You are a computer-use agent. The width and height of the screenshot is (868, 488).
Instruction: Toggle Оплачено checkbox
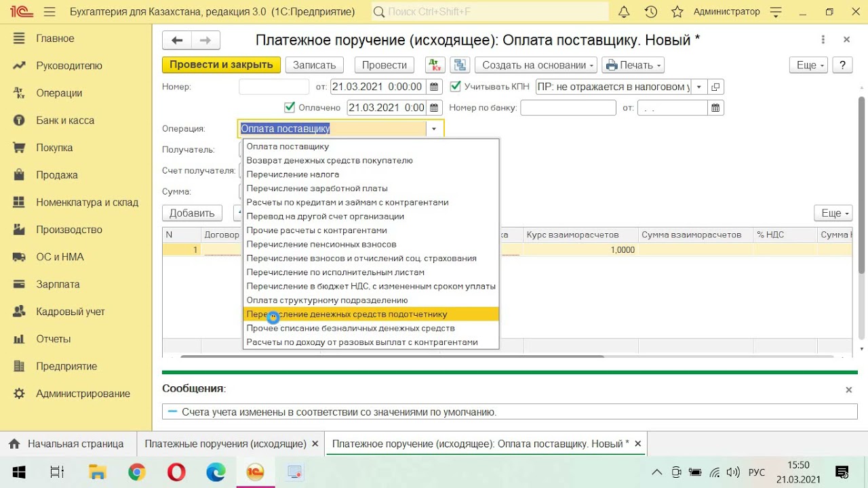(x=290, y=107)
